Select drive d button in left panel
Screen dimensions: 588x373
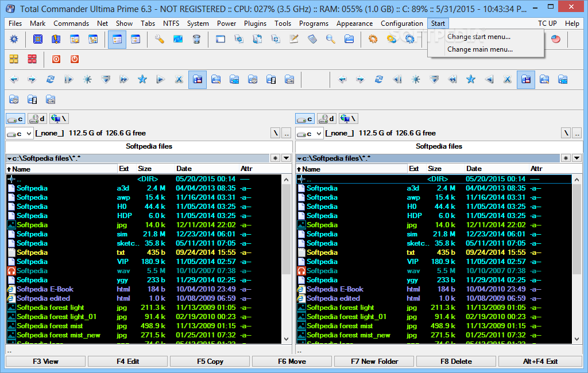(x=37, y=119)
